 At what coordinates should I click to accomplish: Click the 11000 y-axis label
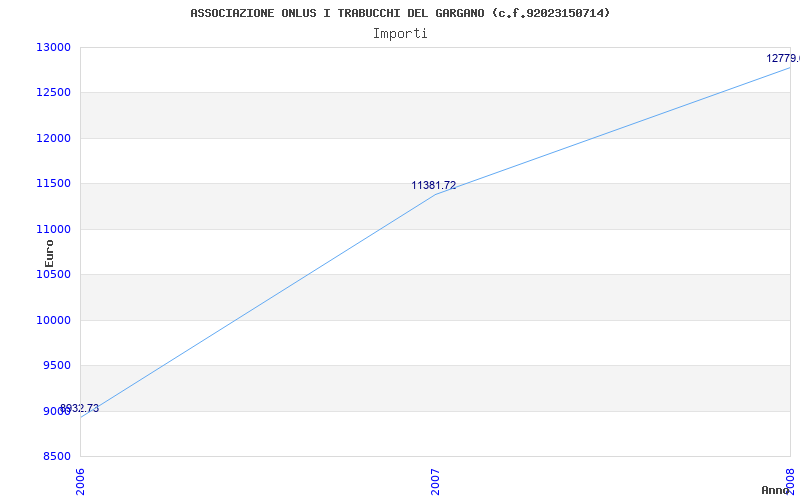(53, 229)
